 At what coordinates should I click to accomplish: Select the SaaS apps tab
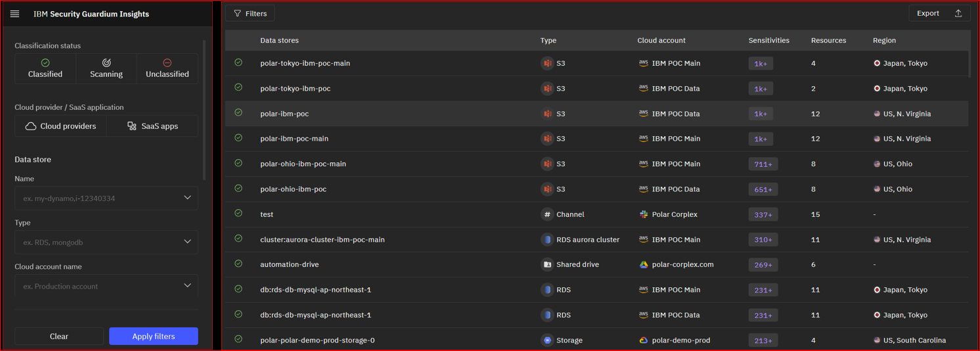coord(152,126)
